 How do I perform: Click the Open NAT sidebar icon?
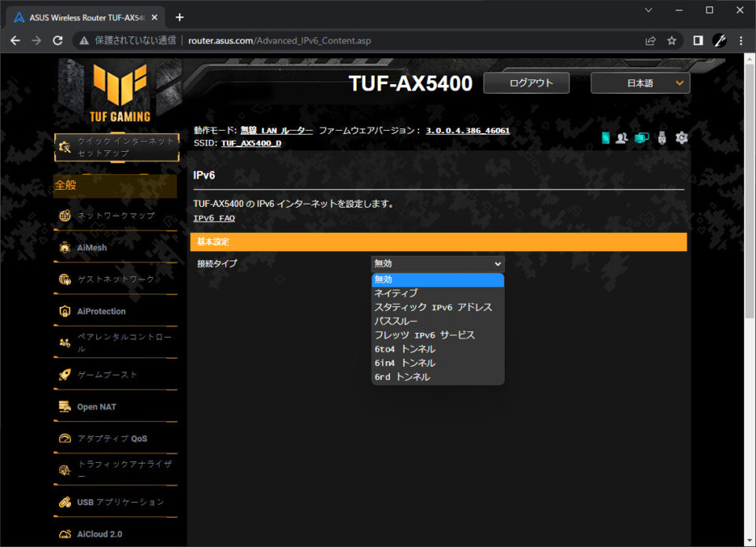tap(65, 407)
